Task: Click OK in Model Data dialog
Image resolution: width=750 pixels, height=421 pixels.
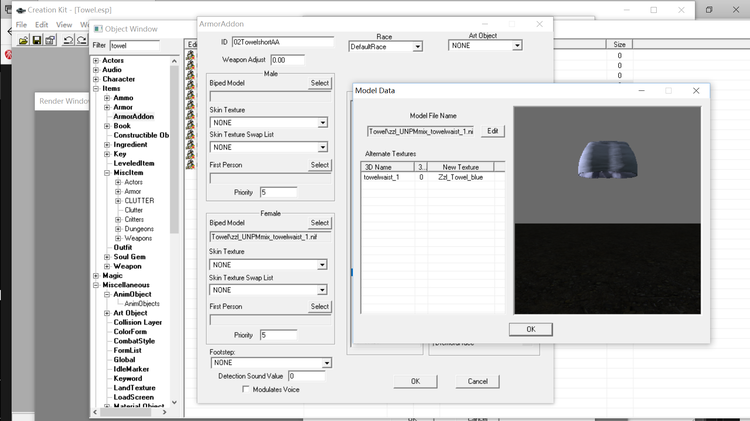Action: coord(530,329)
